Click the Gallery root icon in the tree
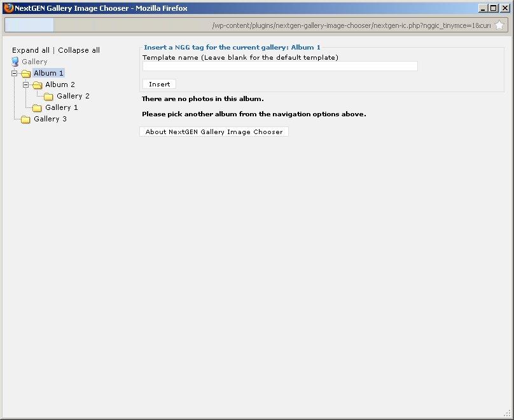 pyautogui.click(x=15, y=62)
